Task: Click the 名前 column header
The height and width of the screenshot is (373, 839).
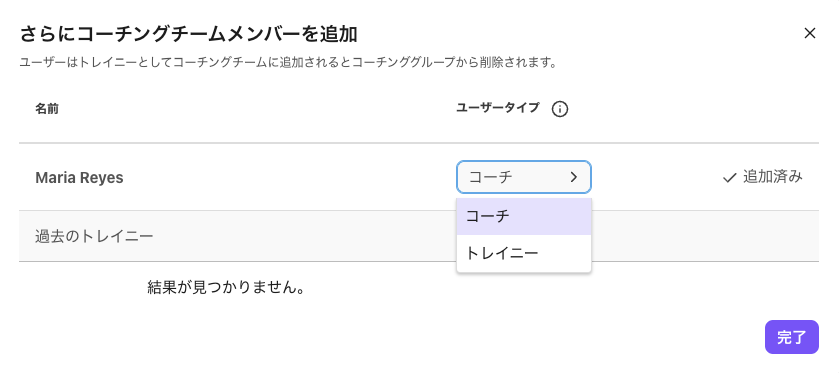Action: coord(47,109)
